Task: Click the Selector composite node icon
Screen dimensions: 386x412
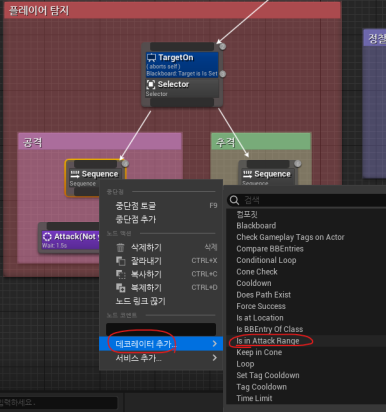Action: [151, 84]
